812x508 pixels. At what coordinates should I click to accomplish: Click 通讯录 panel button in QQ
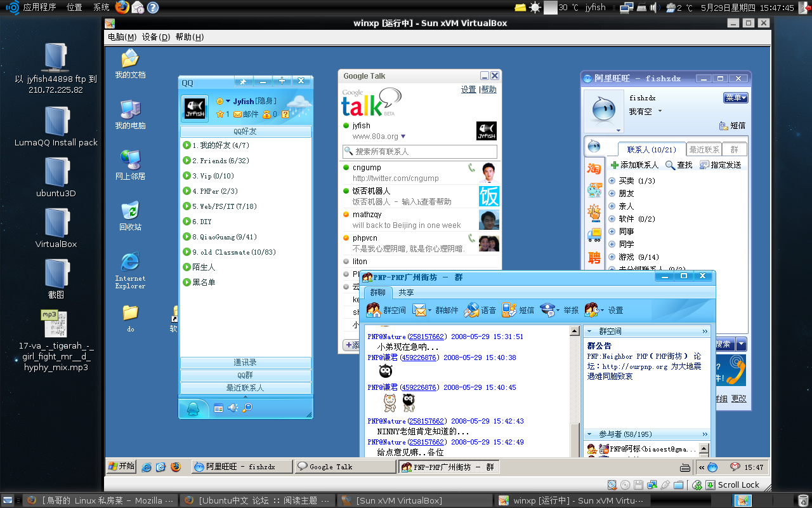246,363
